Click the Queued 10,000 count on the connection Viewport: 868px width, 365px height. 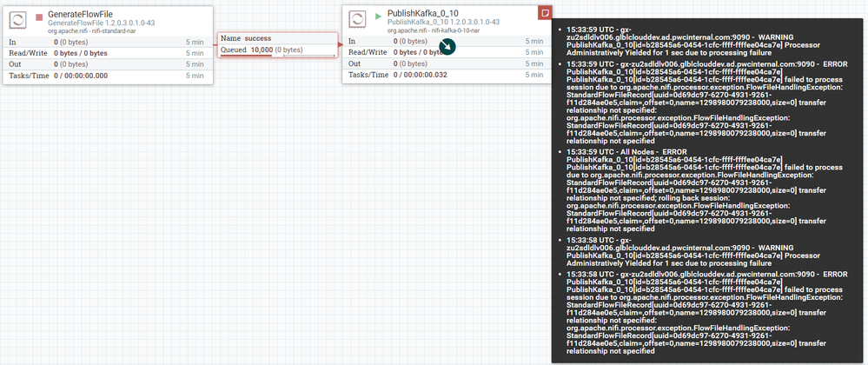tap(262, 50)
